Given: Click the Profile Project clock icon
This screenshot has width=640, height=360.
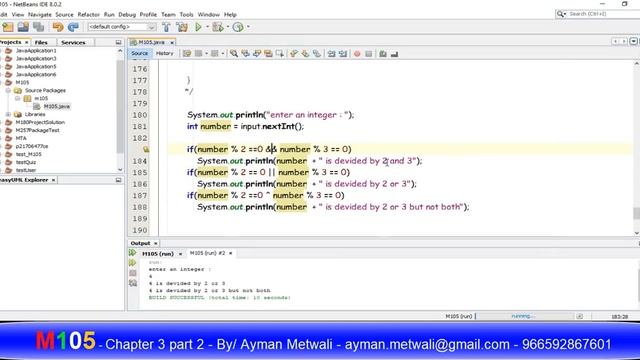Looking at the screenshot, I should (x=238, y=27).
